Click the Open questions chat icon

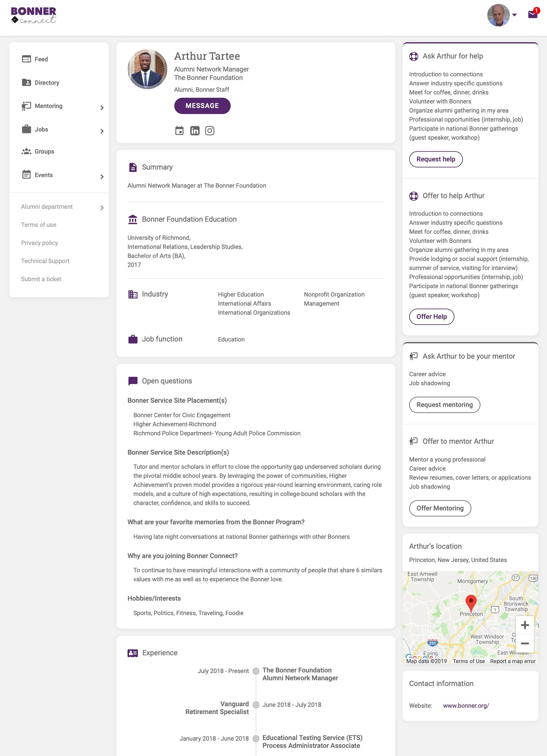[x=133, y=381]
